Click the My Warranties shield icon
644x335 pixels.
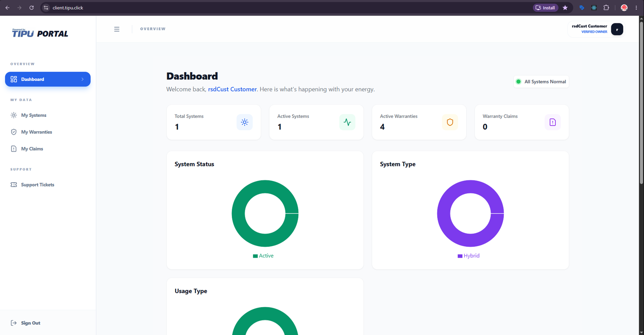coord(14,132)
